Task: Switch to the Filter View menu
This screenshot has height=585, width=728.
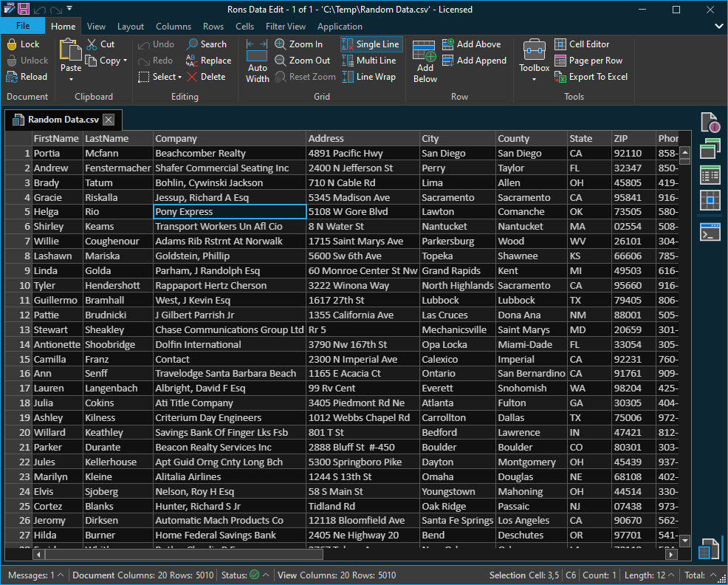Action: 285,26
